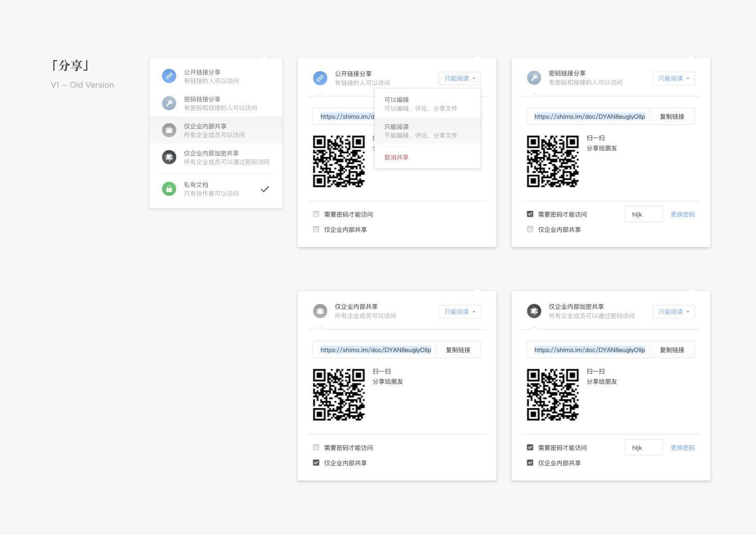Uncheck 需要密码才能访问 in the 密码链接分享 panel
756x535 pixels.
[530, 215]
